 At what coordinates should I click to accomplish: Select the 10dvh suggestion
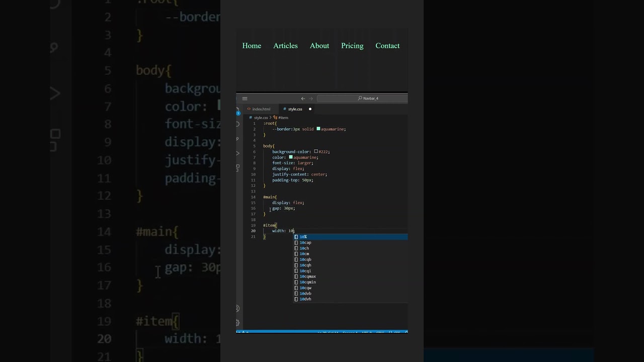(351, 299)
